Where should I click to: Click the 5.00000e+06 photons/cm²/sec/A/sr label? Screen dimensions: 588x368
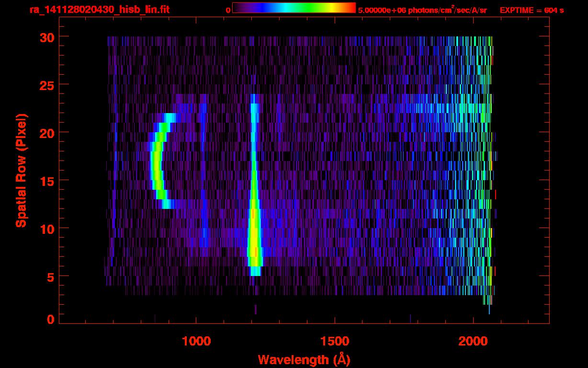[x=422, y=10]
